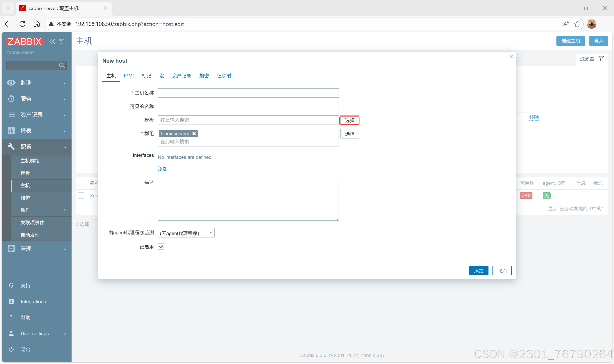Click the sidebar search magnifier icon
614x364 pixels.
(x=62, y=65)
